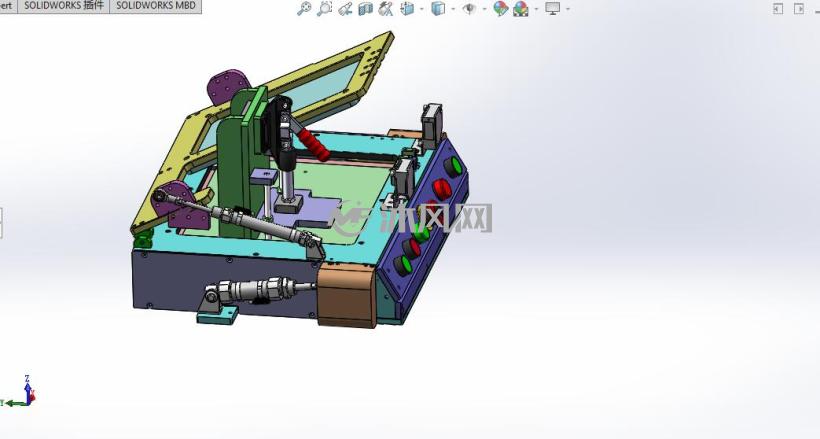Click the Zoom to Fit icon
The width and height of the screenshot is (820, 439).
coord(304,8)
